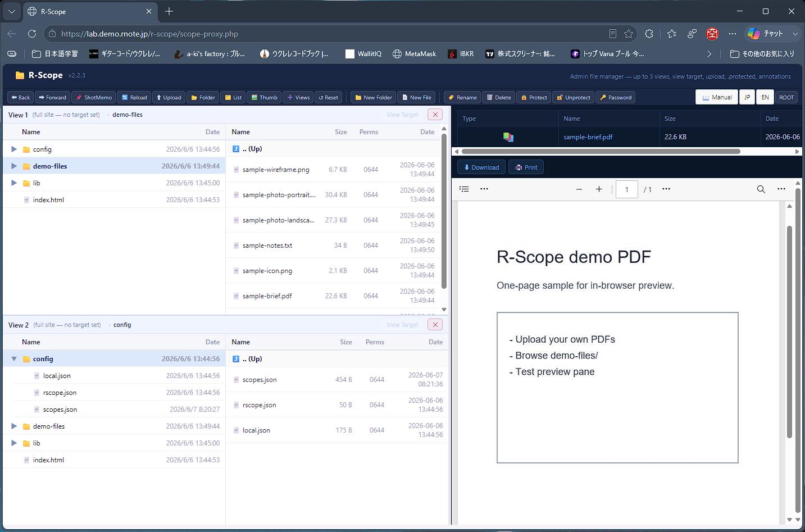This screenshot has height=532, width=805.
Task: Click the Reset toolbar button
Action: [x=329, y=97]
